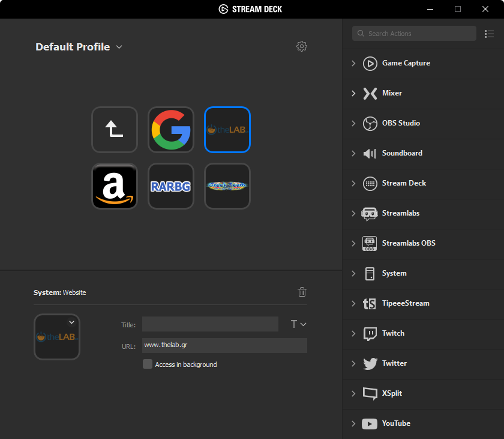The width and height of the screenshot is (504, 439).
Task: Click the Twitter bird icon
Action: 370,364
